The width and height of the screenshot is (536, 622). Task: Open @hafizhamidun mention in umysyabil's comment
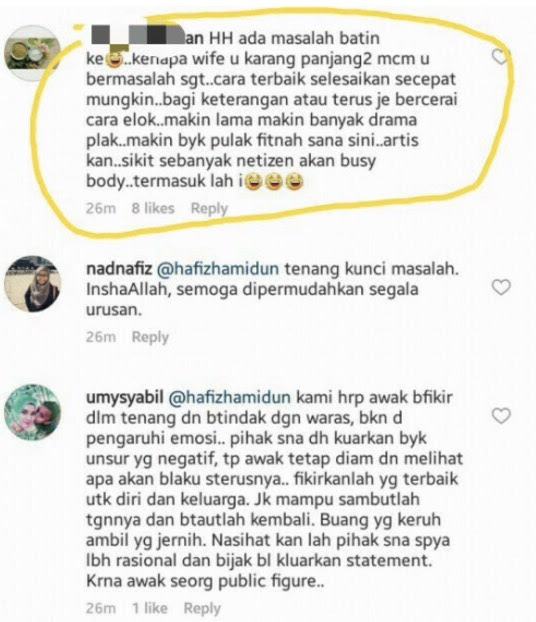(230, 397)
